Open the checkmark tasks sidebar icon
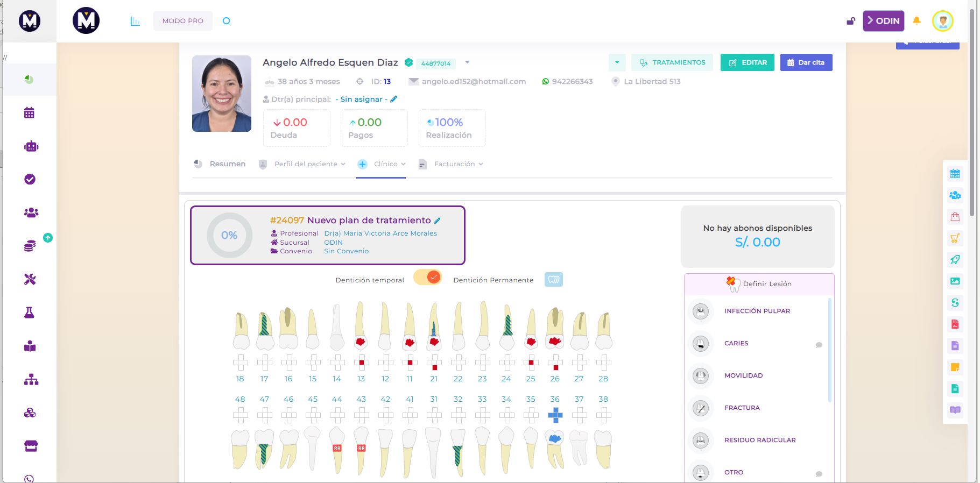Screen dimensions: 980x483 tap(30, 179)
